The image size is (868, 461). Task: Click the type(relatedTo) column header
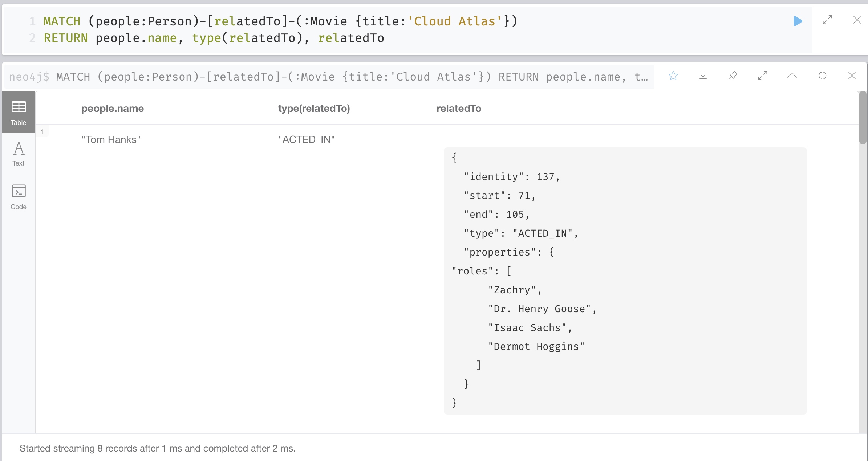tap(314, 109)
